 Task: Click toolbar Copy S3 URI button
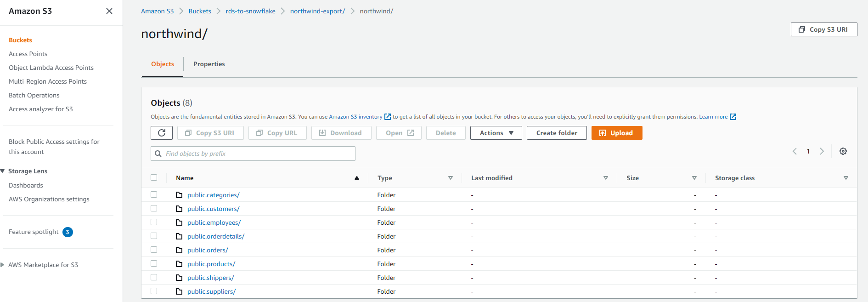click(210, 133)
